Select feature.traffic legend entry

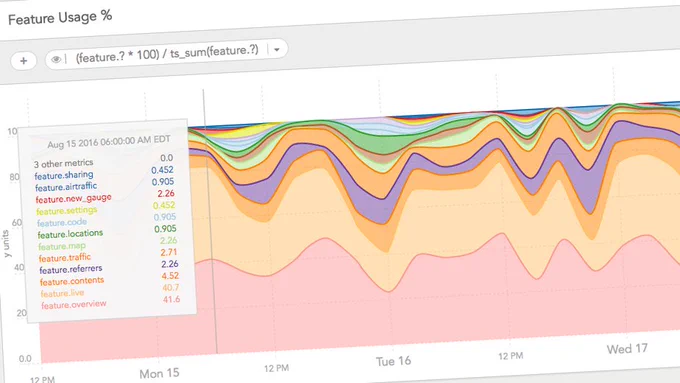click(65, 258)
